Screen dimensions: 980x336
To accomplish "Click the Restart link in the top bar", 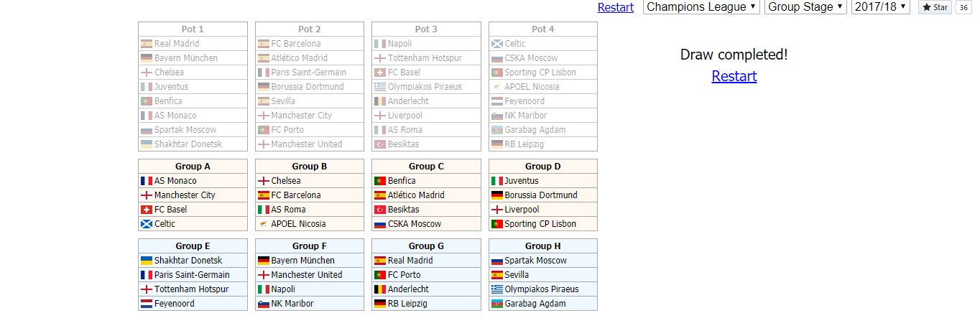I will click(x=616, y=7).
